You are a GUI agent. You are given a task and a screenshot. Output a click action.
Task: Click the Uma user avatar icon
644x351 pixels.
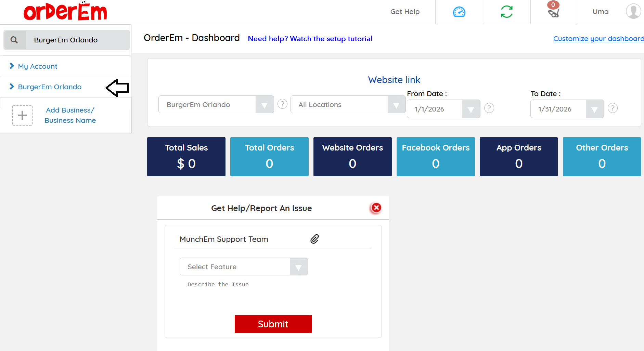633,12
